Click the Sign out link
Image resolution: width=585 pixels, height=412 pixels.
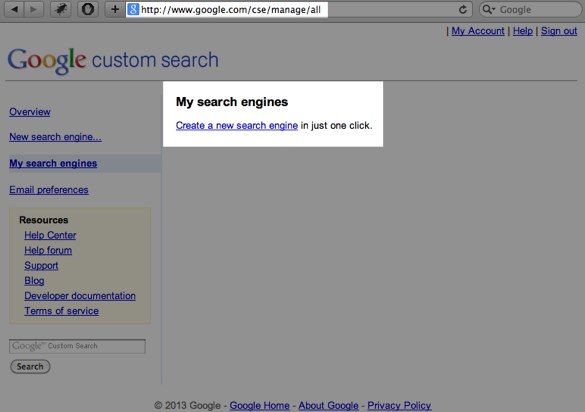[559, 31]
